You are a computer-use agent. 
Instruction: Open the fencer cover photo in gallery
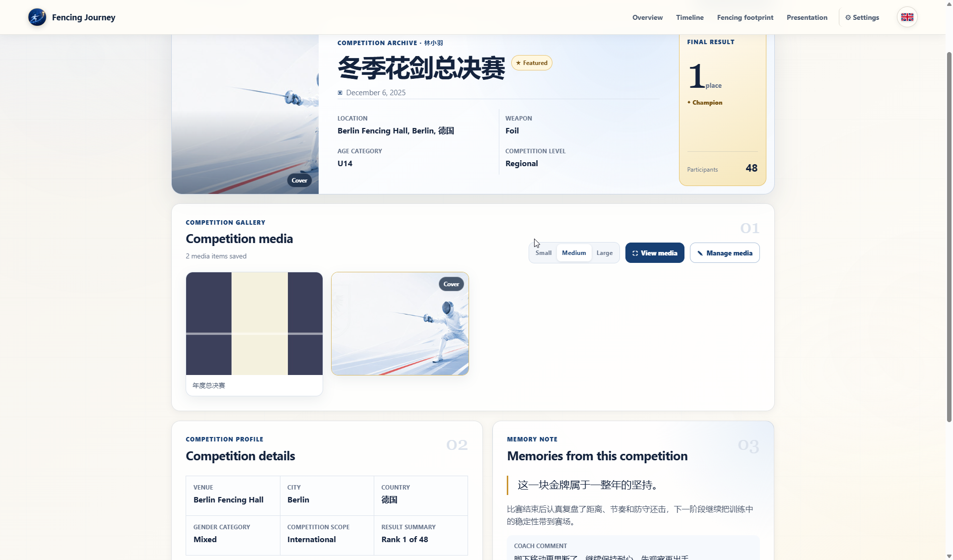[400, 323]
